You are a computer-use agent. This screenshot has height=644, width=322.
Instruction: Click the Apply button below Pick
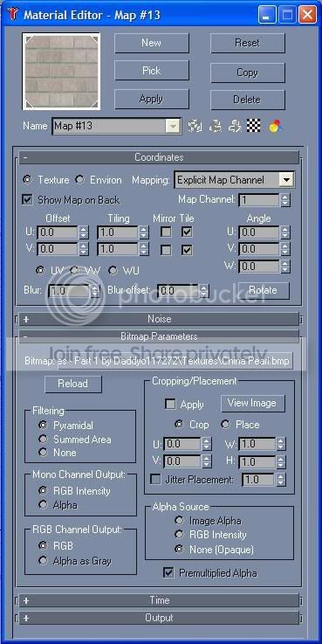coord(151,99)
